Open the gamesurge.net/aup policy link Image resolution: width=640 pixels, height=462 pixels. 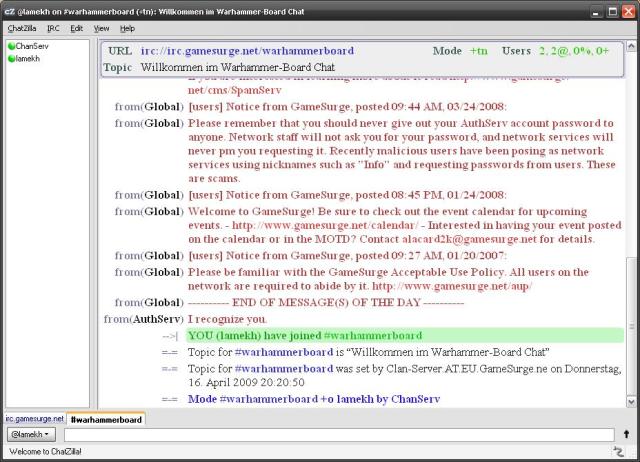(452, 286)
